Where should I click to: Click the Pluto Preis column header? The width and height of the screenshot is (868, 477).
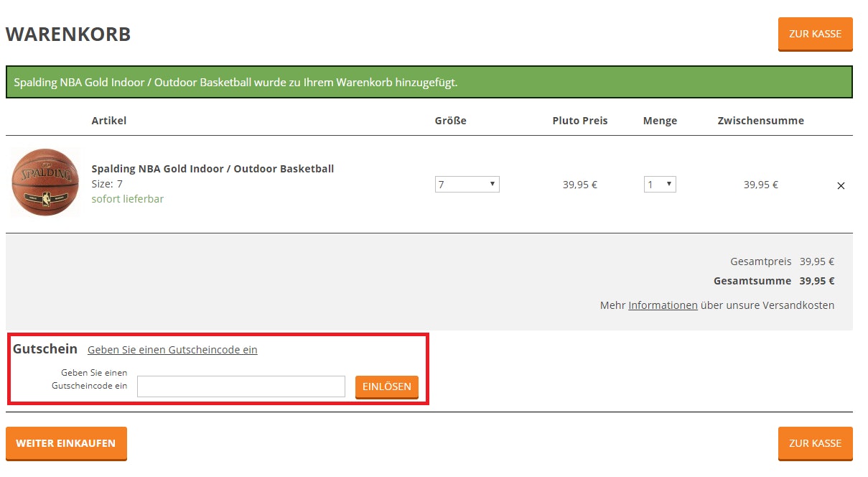click(x=580, y=121)
